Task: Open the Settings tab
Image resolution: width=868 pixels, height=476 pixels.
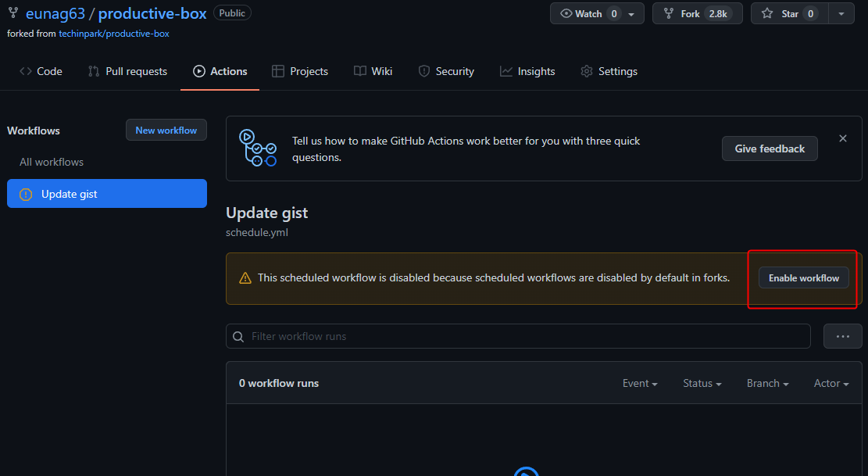Action: (x=609, y=71)
